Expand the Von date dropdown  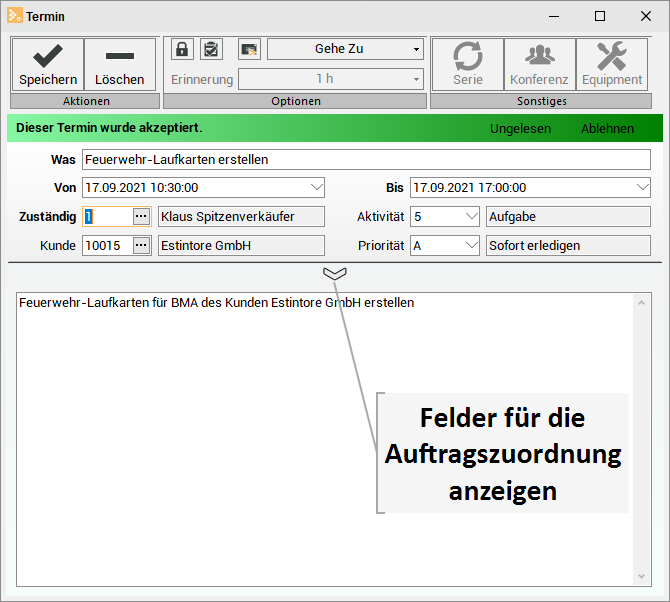point(317,187)
